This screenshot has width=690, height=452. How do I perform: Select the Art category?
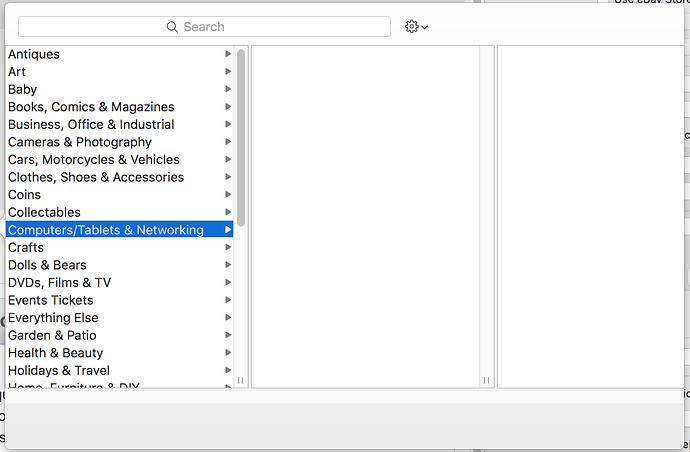pyautogui.click(x=119, y=71)
